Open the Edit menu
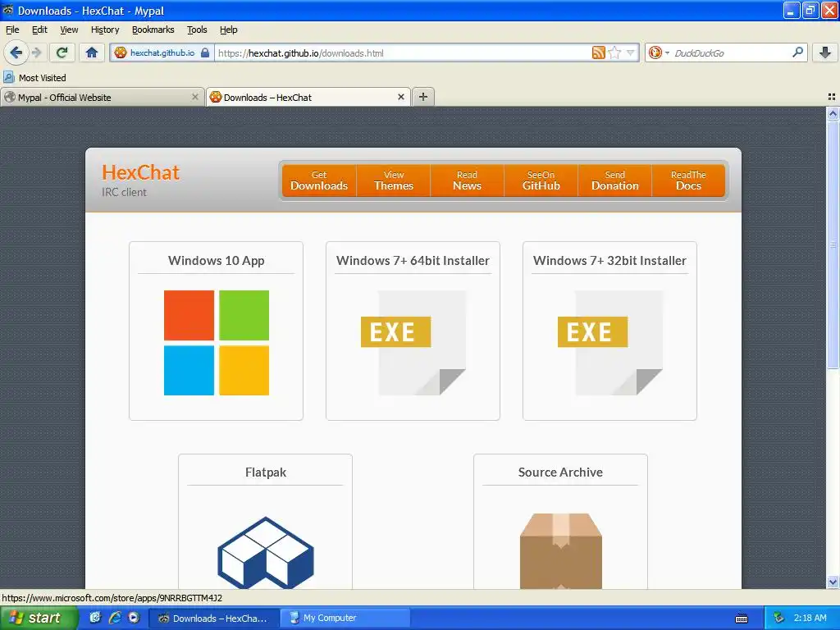This screenshot has width=840, height=630. (39, 30)
